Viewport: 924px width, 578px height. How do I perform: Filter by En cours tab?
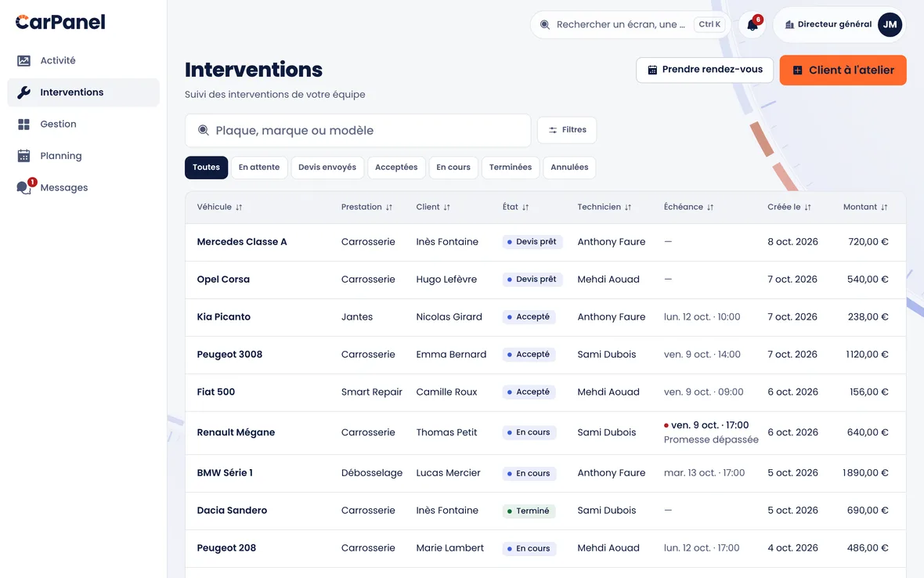453,168
